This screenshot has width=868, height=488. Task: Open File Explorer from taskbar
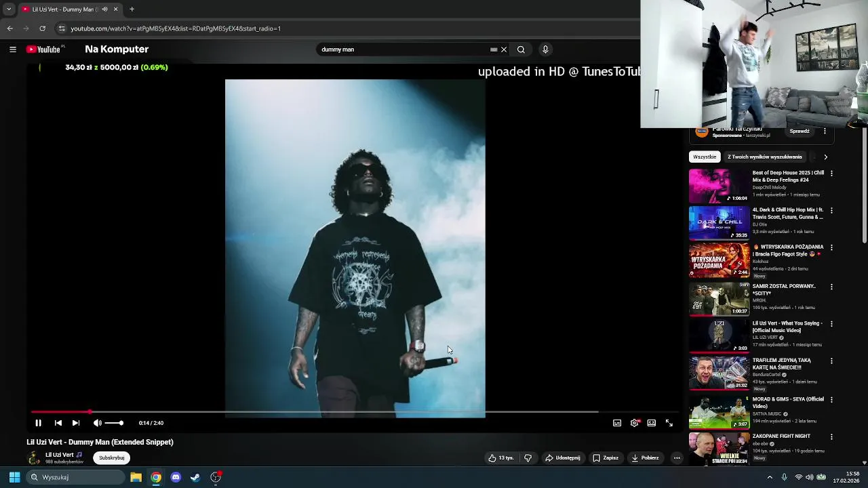point(136,477)
